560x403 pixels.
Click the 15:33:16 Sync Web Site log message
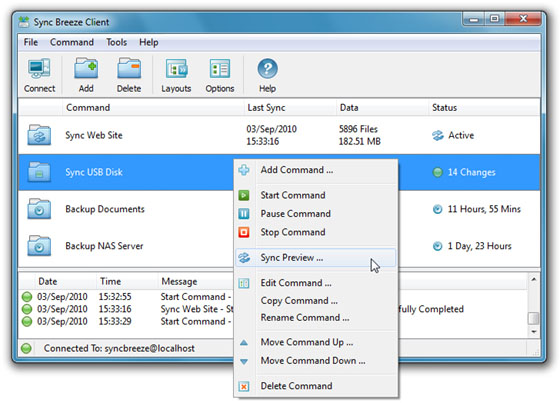coord(197,309)
